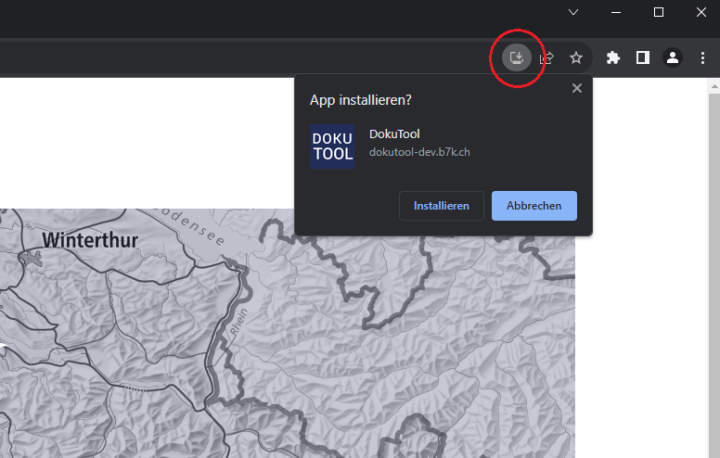
Task: Close the App installieren popup
Action: click(576, 88)
